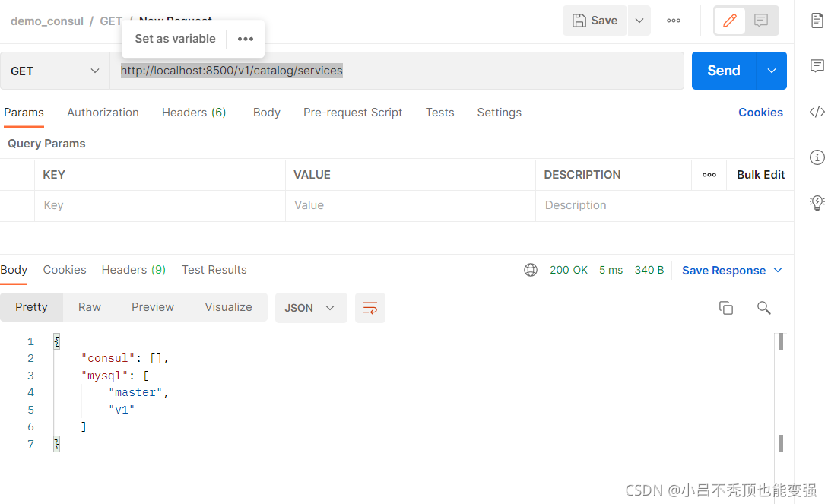Select the Preview view
The image size is (828, 504).
pyautogui.click(x=153, y=307)
